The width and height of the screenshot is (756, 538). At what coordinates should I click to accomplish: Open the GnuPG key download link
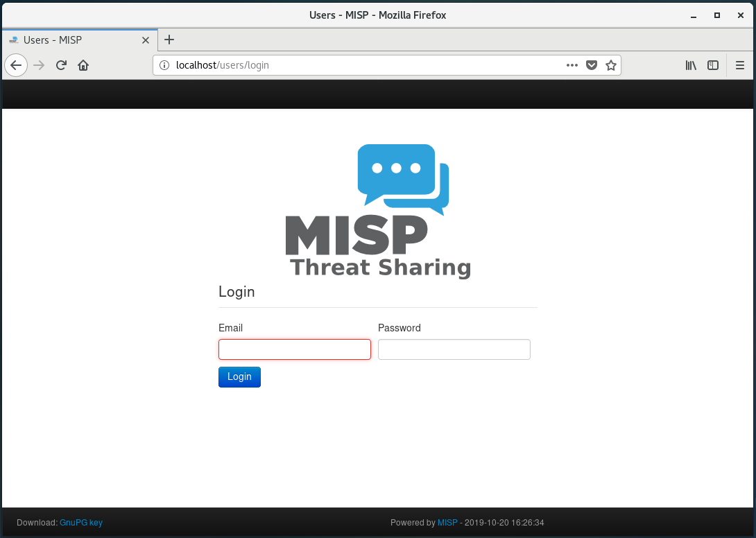click(81, 523)
